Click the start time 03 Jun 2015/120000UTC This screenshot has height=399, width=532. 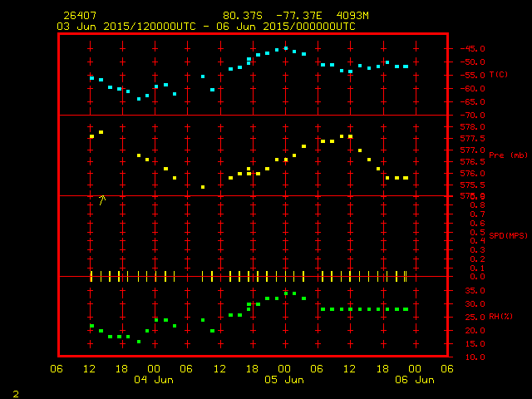pyautogui.click(x=126, y=27)
